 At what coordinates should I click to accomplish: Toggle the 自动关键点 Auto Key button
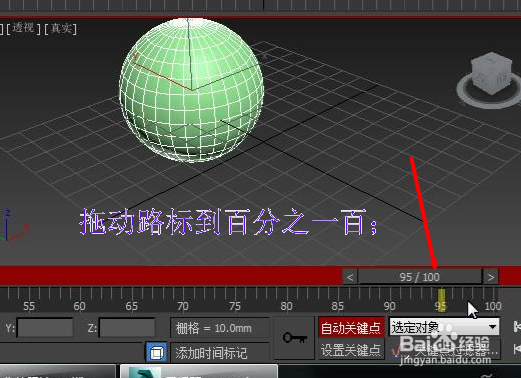coord(351,328)
